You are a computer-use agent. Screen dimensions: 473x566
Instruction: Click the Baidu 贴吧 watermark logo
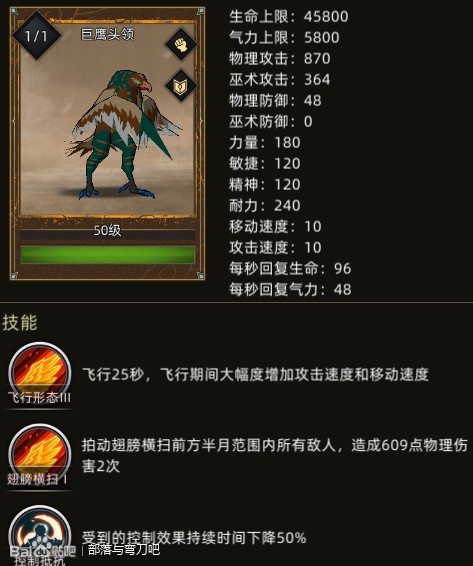click(x=43, y=551)
